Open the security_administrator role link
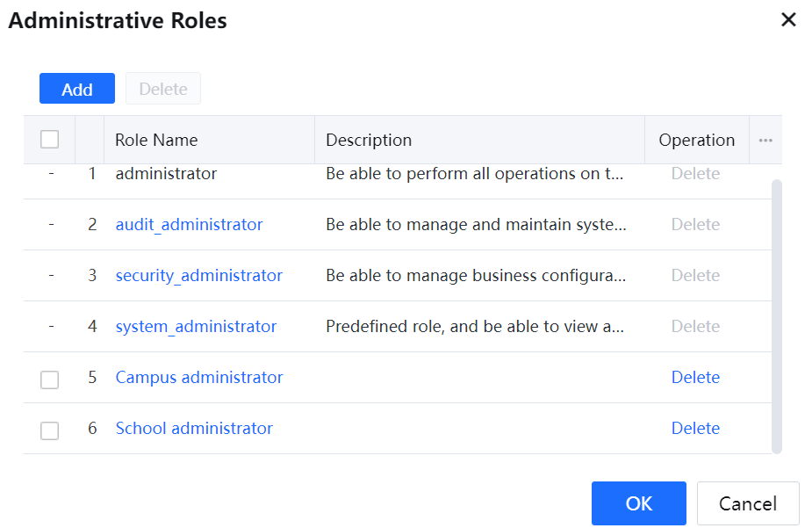This screenshot has height=528, width=812. pos(198,276)
